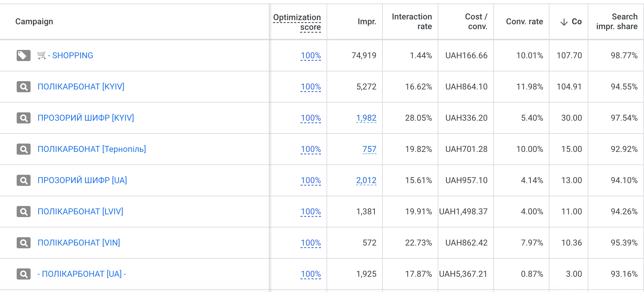Click search icon beside ПОЛІКАРБОНАТ [Тернопіль]
Screen dimensions: 644x292
(x=24, y=149)
